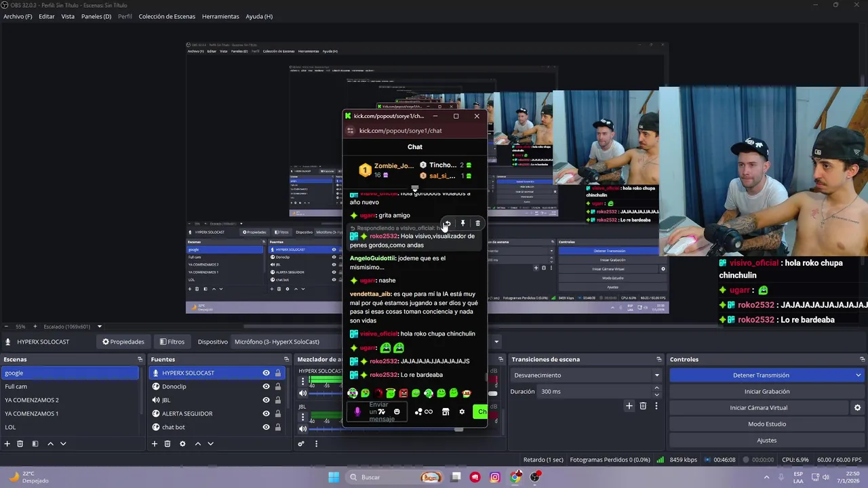868x488 pixels.
Task: Toggle lock on HYPERX SOLOCAST source
Action: (x=278, y=373)
